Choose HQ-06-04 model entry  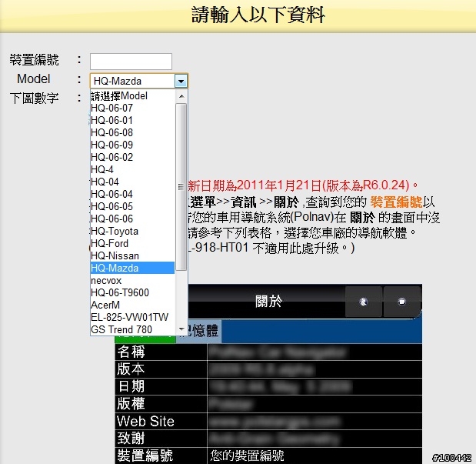(x=132, y=194)
